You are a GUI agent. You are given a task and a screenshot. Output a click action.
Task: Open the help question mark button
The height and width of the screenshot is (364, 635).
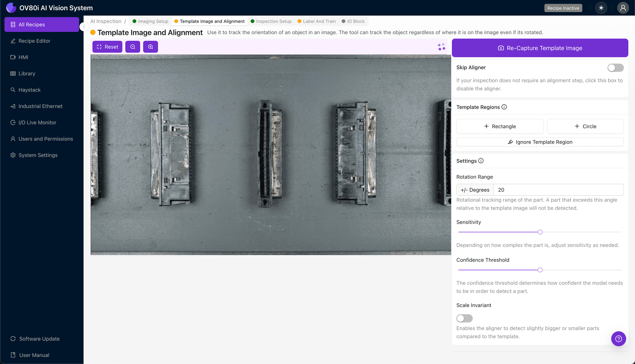pyautogui.click(x=619, y=339)
